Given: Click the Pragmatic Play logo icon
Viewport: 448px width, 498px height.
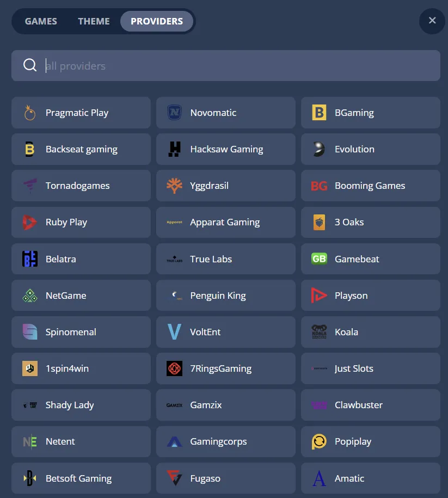Looking at the screenshot, I should 30,113.
